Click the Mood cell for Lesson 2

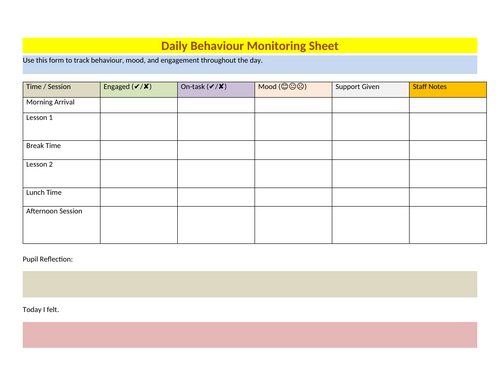(x=293, y=174)
